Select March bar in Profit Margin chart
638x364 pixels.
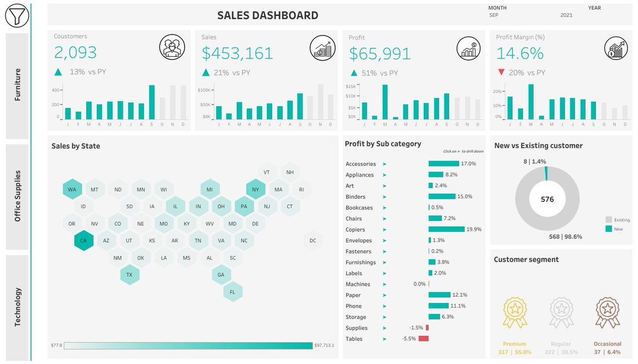pyautogui.click(x=531, y=102)
